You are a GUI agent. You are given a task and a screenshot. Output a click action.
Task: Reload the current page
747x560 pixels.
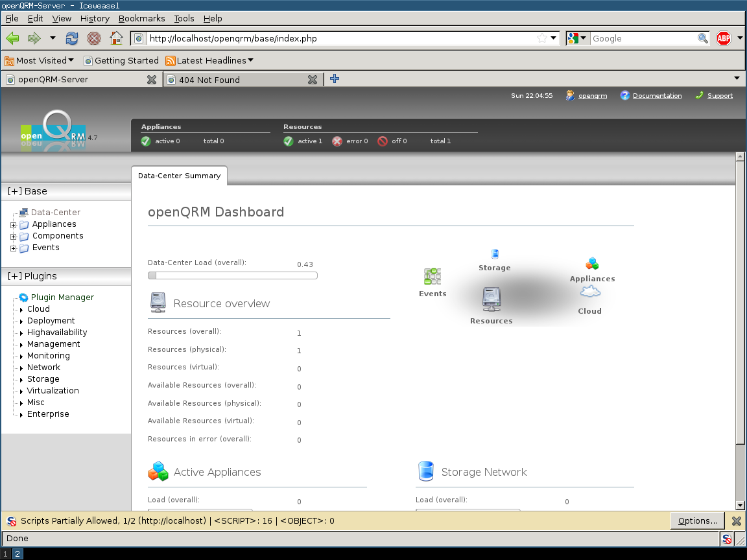pyautogui.click(x=72, y=38)
